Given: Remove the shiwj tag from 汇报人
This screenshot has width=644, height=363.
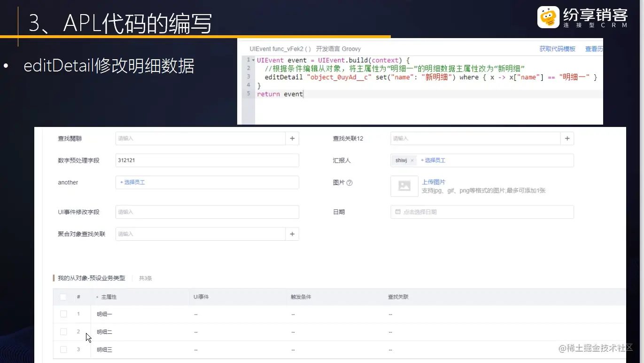Looking at the screenshot, I should (x=412, y=160).
